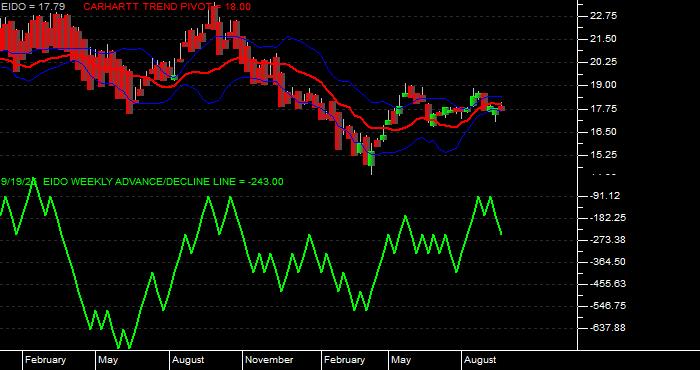The height and width of the screenshot is (370, 700).
Task: Click the EIDO = 17.79 price label
Action: pyautogui.click(x=33, y=7)
